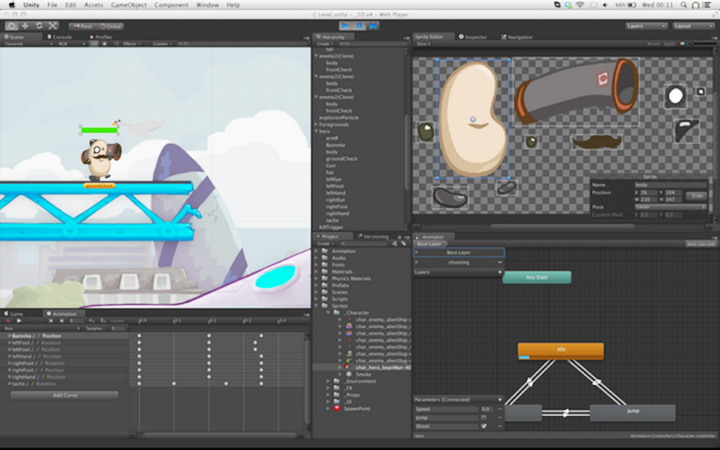Select the Jump state node

click(632, 413)
